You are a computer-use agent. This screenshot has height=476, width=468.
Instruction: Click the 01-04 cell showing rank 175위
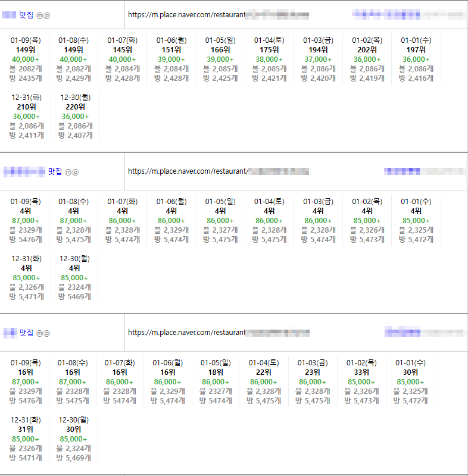click(269, 59)
